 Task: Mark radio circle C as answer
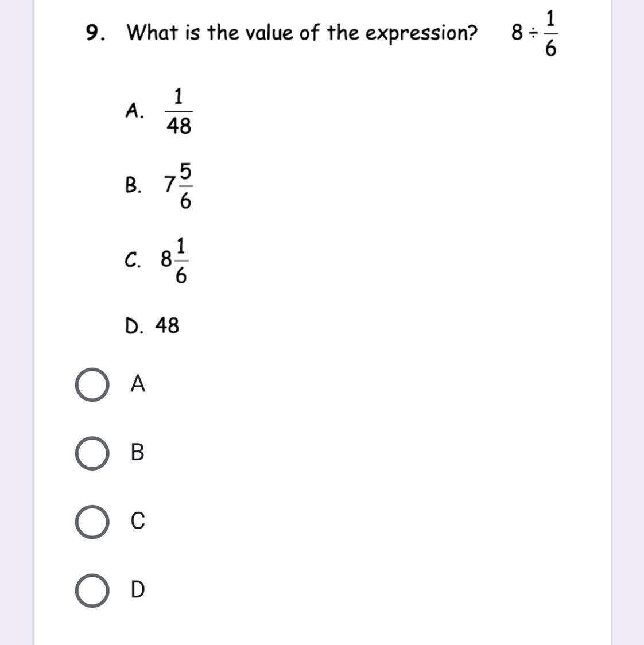click(92, 522)
